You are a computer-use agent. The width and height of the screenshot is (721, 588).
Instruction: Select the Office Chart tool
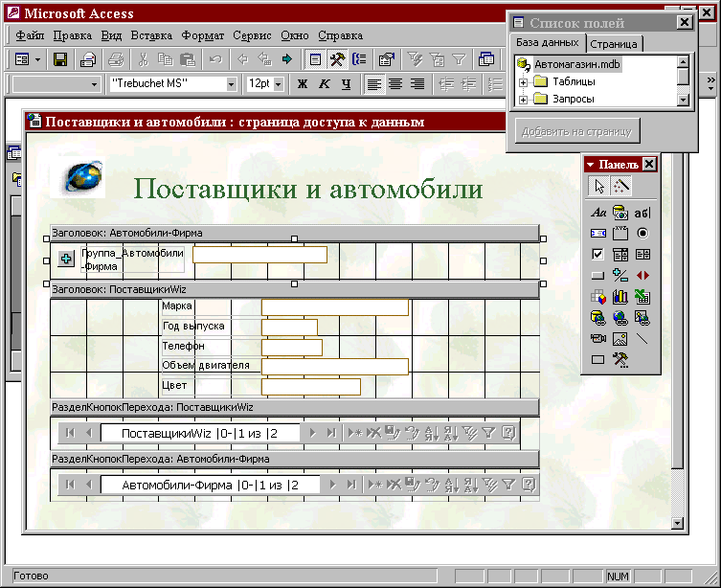tap(620, 297)
